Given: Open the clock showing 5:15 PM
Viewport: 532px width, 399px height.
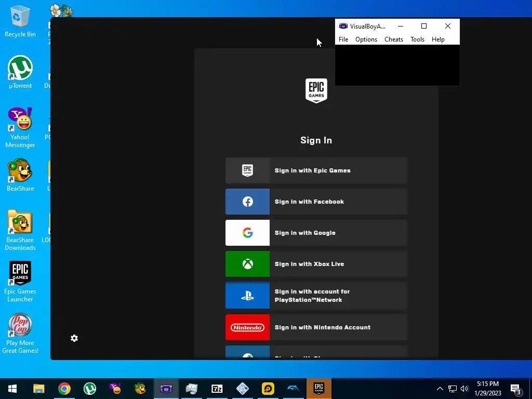Looking at the screenshot, I should point(487,389).
